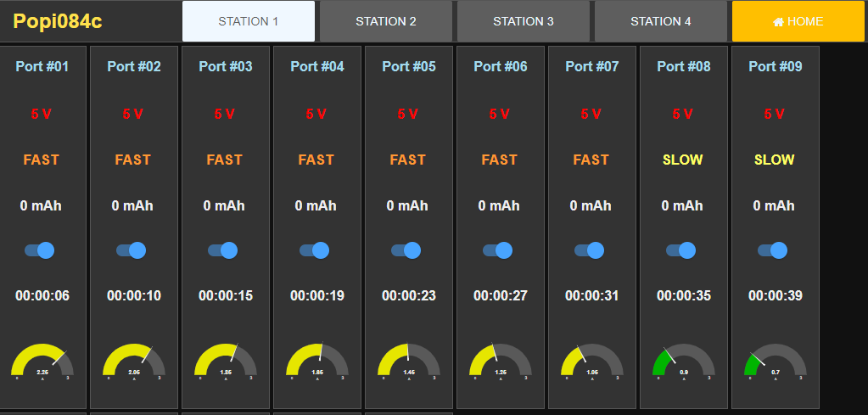Open the Station 2 tab
868x415 pixels.
(x=386, y=21)
